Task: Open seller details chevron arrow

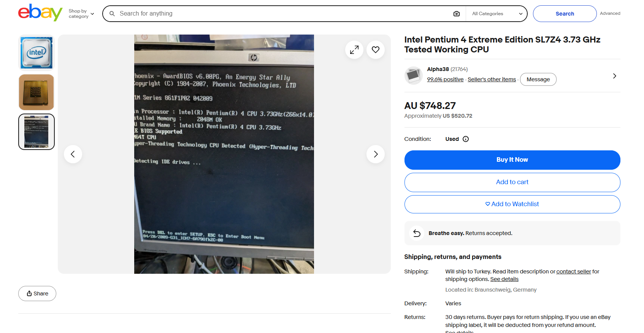Action: point(615,76)
